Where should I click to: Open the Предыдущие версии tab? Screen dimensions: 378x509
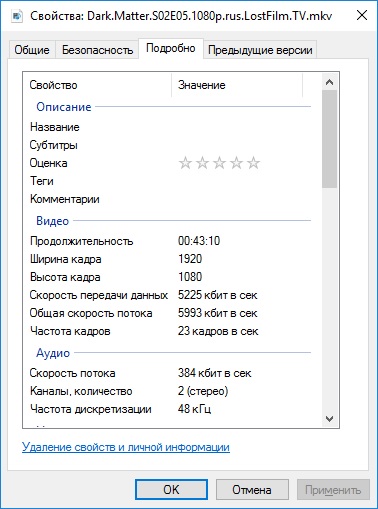point(260,50)
